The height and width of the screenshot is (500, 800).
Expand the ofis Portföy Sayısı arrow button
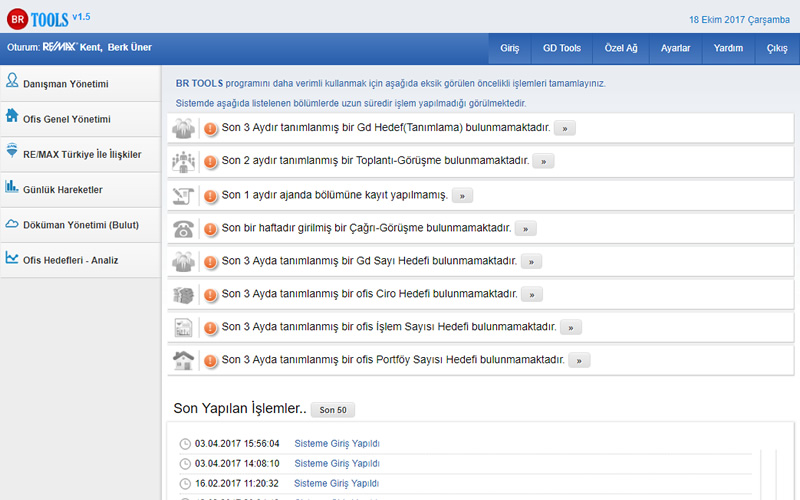[x=579, y=360]
